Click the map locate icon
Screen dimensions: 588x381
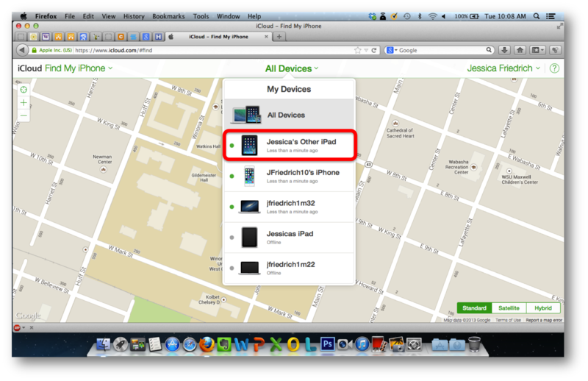24,89
